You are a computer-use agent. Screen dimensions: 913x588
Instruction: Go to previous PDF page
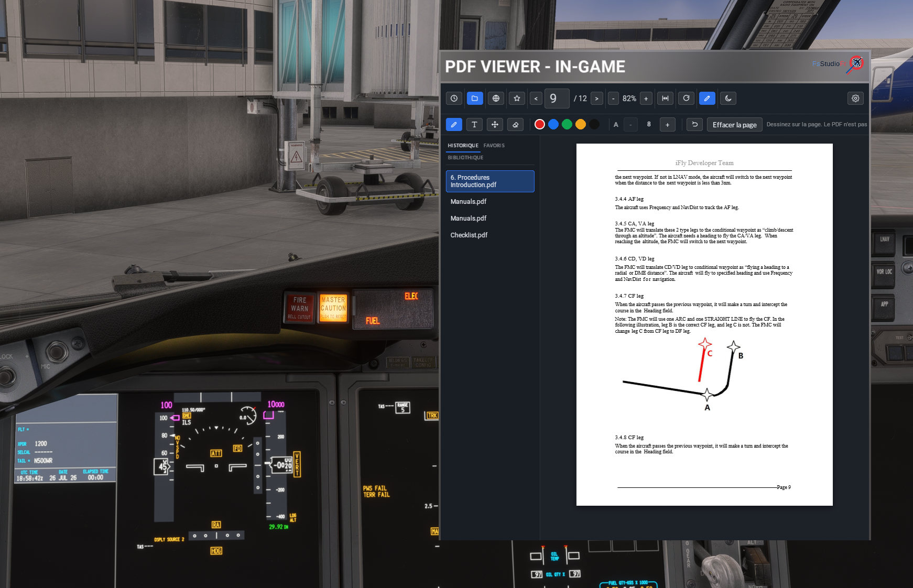536,99
